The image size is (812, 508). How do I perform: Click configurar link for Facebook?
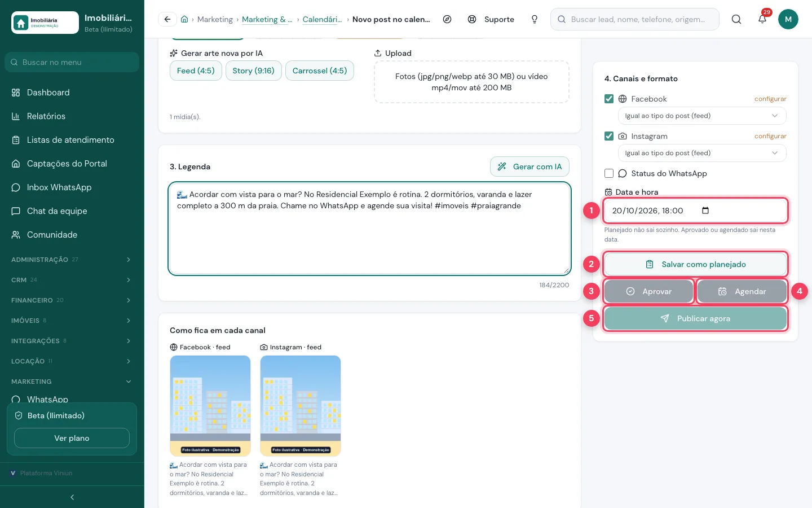point(770,99)
